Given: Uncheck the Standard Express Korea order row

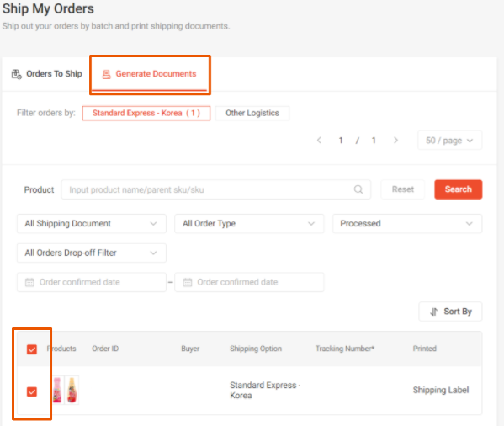Looking at the screenshot, I should (32, 391).
